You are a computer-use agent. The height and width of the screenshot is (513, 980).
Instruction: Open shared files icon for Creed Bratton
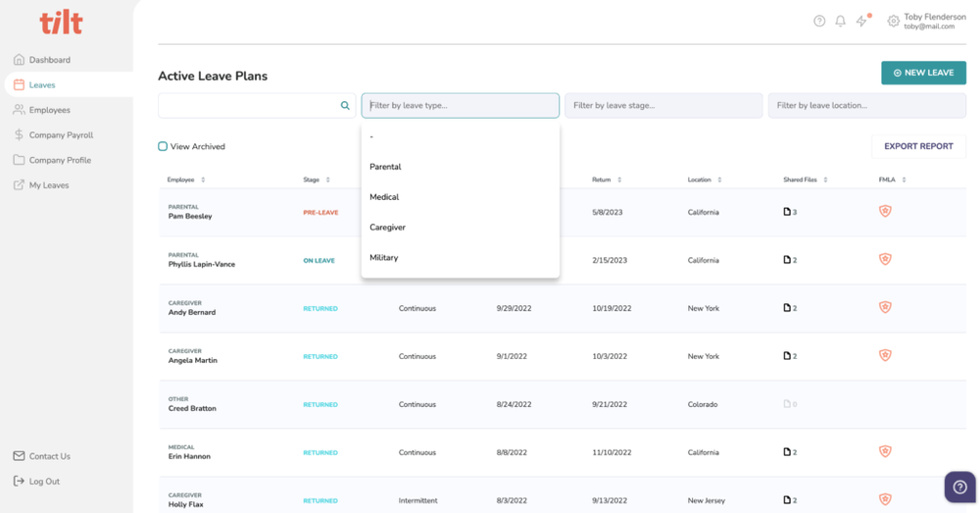click(x=790, y=404)
